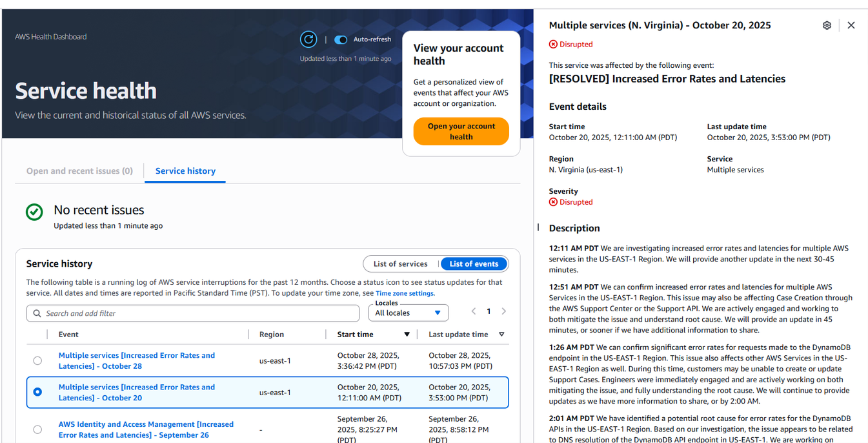
Task: Click the Disrupted status icon under Severity
Action: (x=553, y=202)
